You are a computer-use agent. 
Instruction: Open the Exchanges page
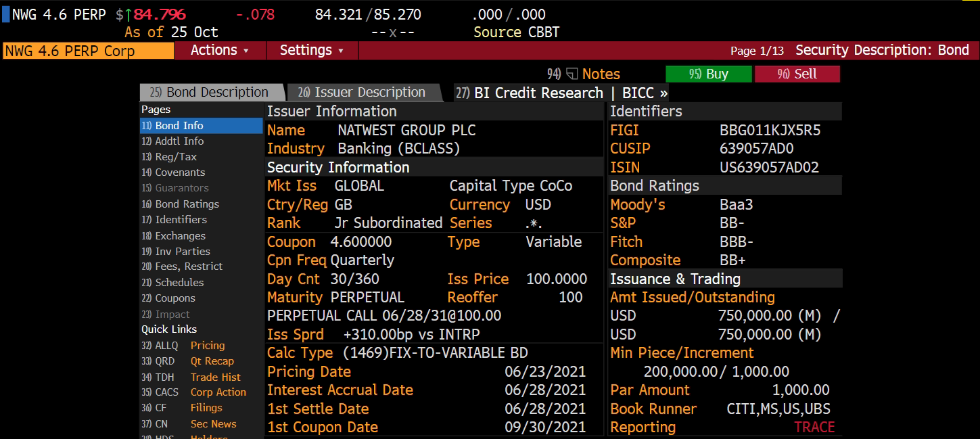pos(173,236)
